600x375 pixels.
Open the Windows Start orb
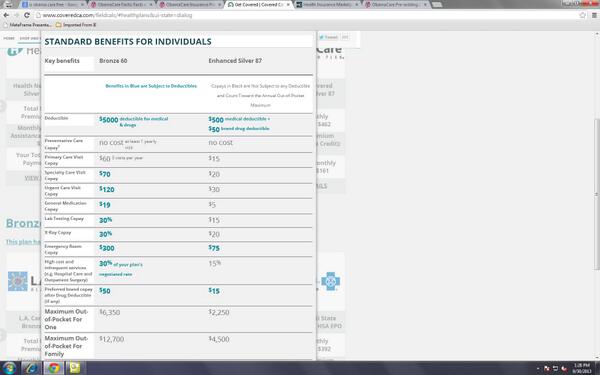tap(8, 368)
